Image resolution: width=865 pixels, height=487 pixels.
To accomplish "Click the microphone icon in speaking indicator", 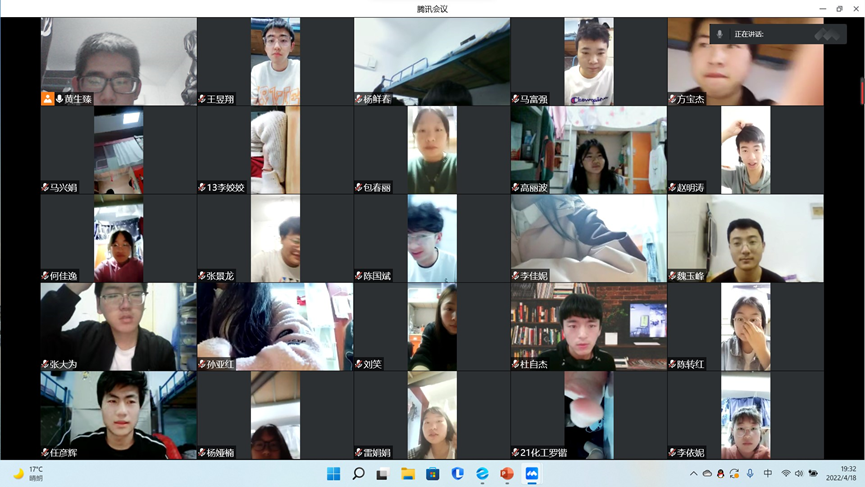I will click(x=719, y=34).
